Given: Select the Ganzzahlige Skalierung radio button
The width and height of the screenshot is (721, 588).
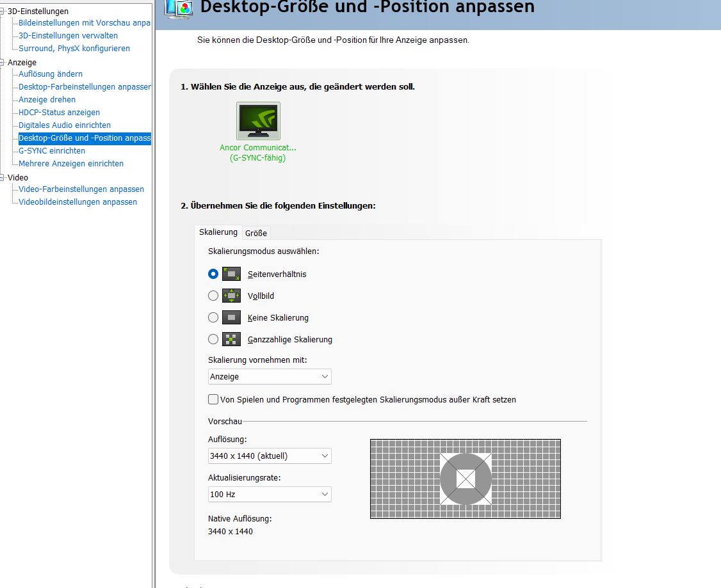Looking at the screenshot, I should pyautogui.click(x=213, y=339).
